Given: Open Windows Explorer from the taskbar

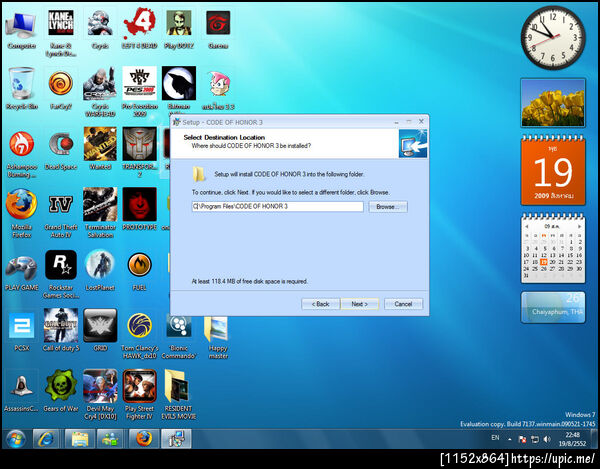Looking at the screenshot, I should (x=79, y=439).
